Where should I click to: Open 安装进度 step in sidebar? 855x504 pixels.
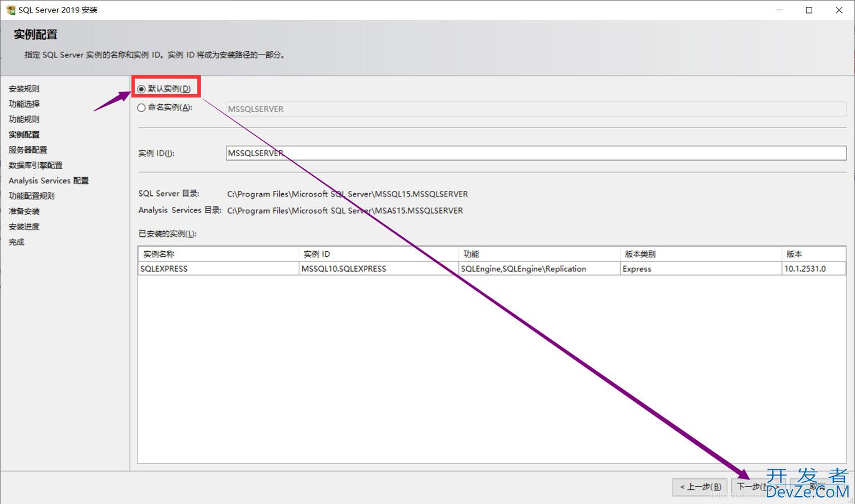24,227
